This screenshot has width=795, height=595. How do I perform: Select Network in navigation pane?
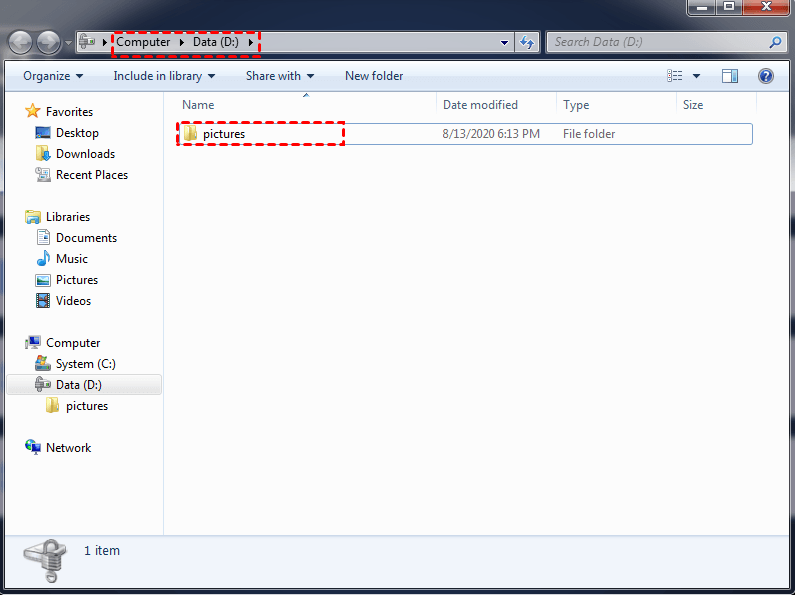[68, 448]
